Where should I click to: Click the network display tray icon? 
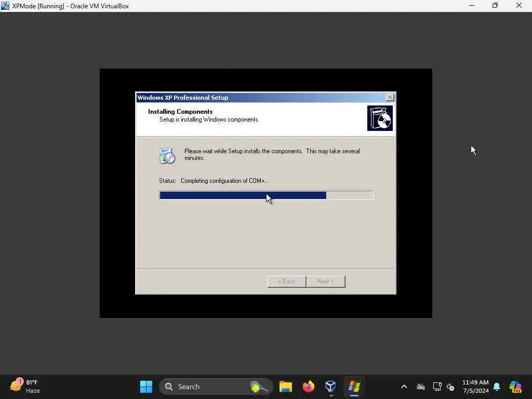tap(437, 387)
